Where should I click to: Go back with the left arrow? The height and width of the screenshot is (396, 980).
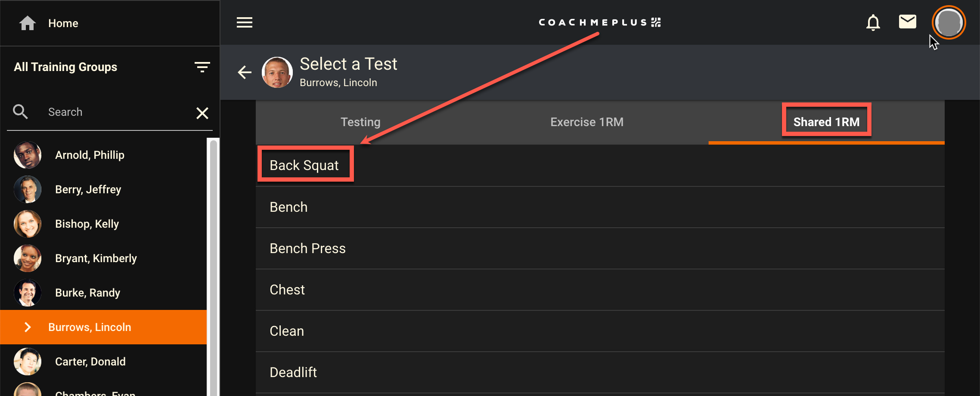click(x=245, y=72)
